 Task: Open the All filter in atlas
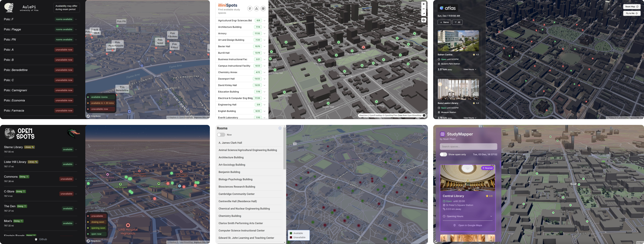click(457, 22)
